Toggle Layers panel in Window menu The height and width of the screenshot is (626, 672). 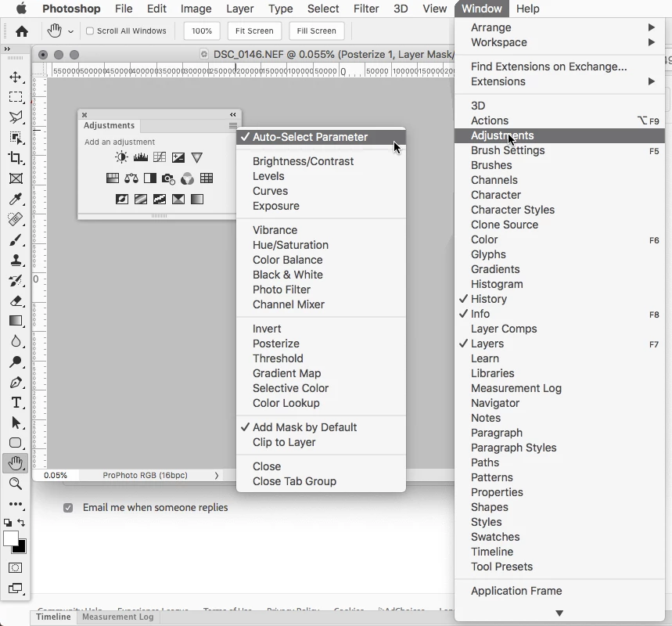tap(559, 344)
